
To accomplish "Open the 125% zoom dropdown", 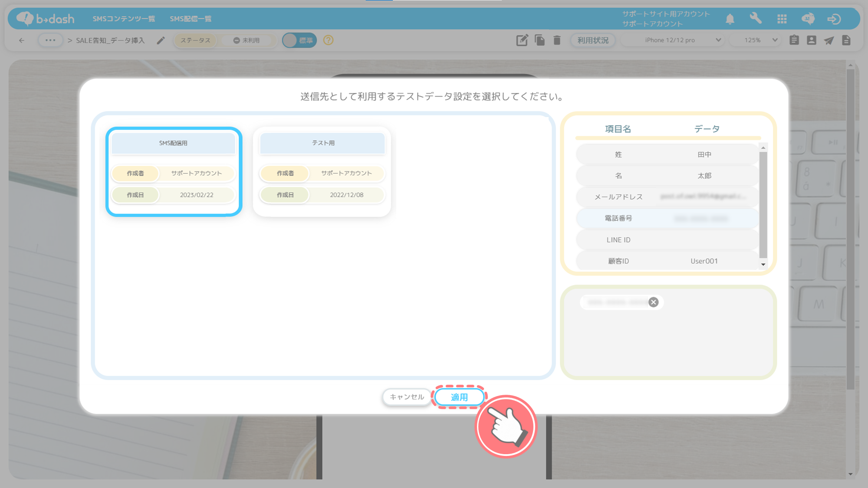I will [x=756, y=40].
